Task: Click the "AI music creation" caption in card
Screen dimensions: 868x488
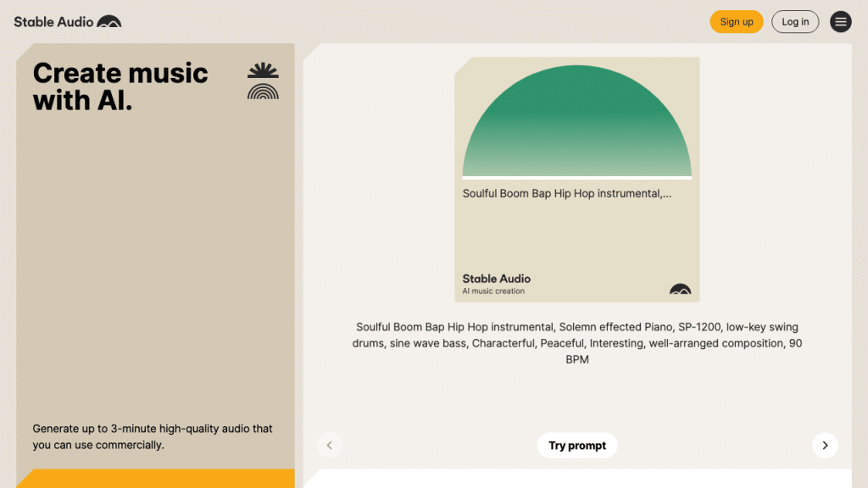Action: point(493,291)
